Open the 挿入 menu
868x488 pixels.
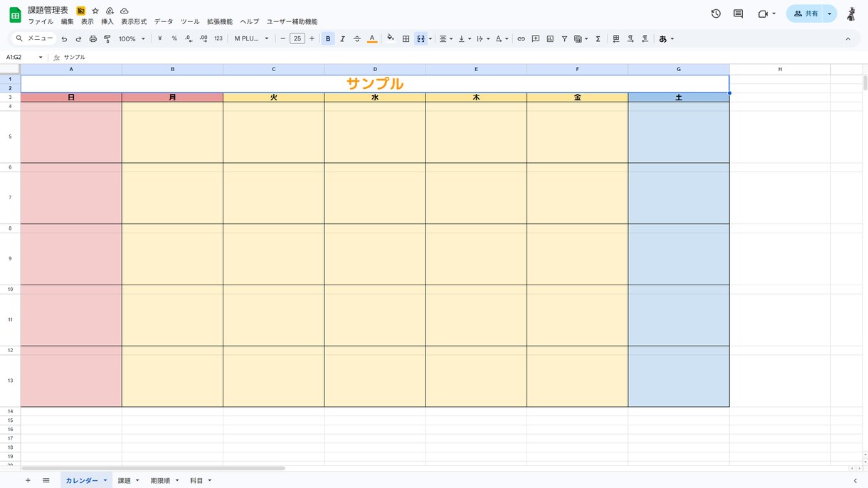point(107,22)
